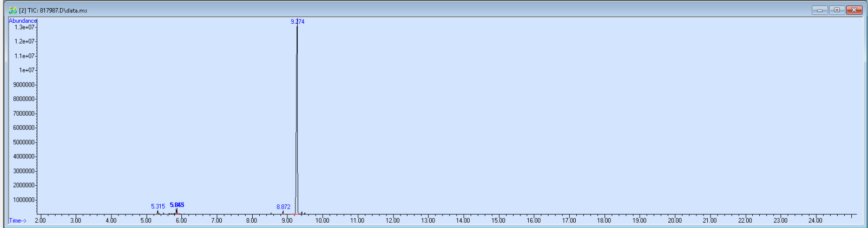Click the 15.00 time axis label
Image resolution: width=868 pixels, height=228 pixels.
click(498, 220)
